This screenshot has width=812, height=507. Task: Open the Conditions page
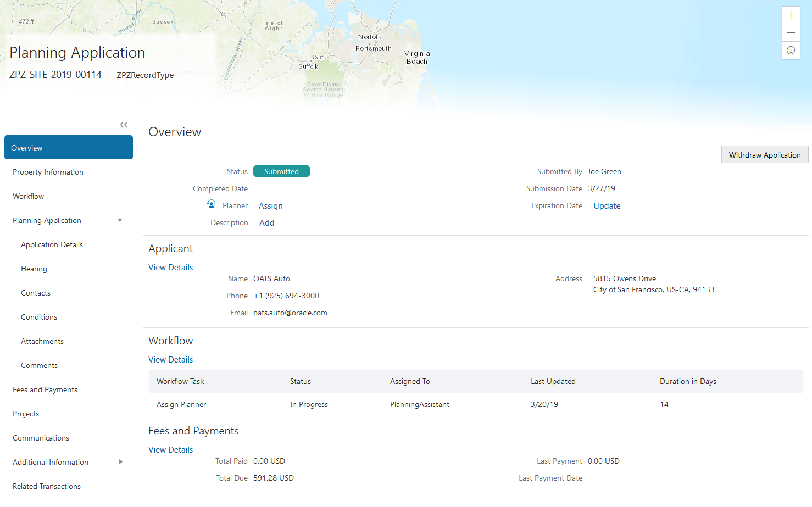[x=39, y=317]
